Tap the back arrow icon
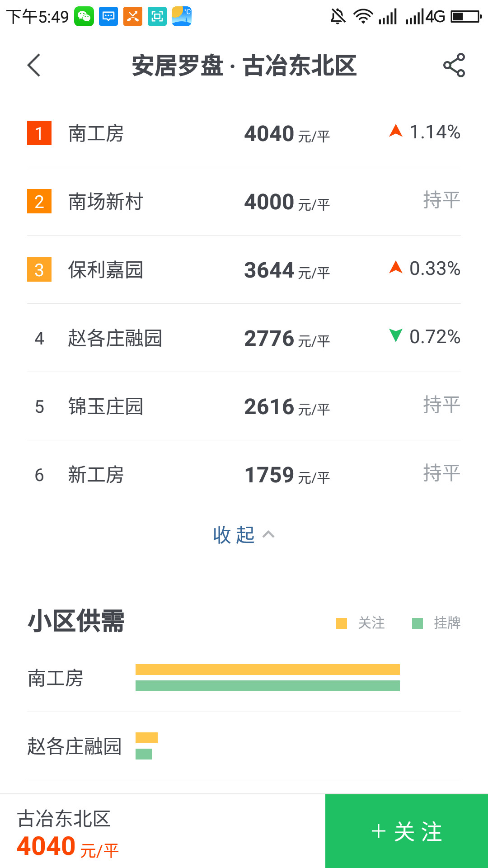The width and height of the screenshot is (488, 868). tap(34, 66)
